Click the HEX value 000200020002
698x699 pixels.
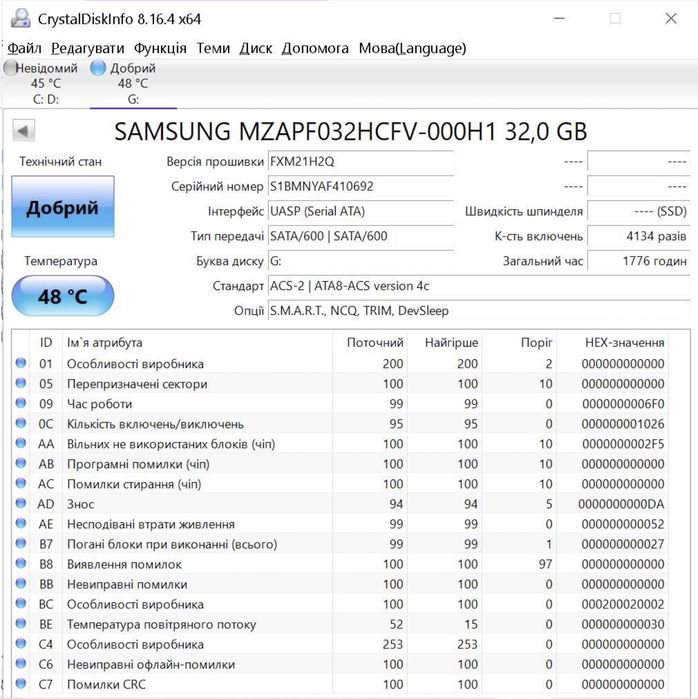click(623, 604)
